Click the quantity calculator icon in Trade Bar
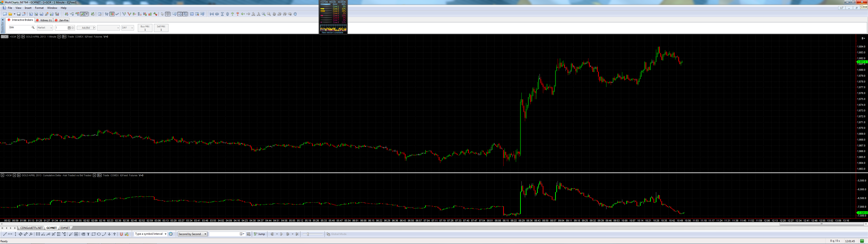 tap(69, 28)
